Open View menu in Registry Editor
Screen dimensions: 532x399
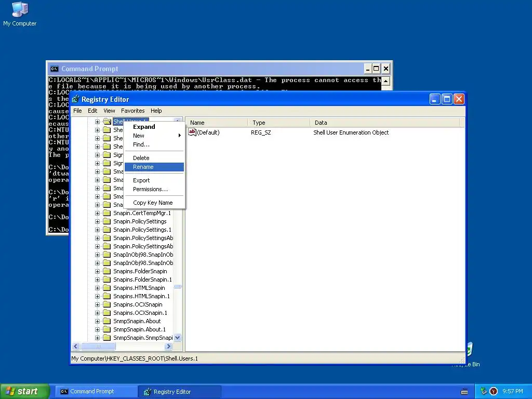(x=109, y=111)
